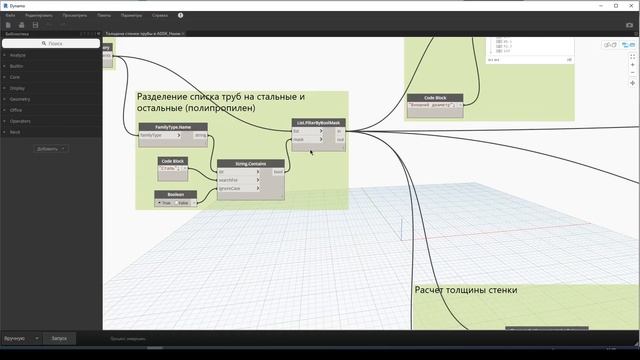Click the ignoreCase input port
Image resolution: width=640 pixels, height=360 pixels.
(239, 188)
